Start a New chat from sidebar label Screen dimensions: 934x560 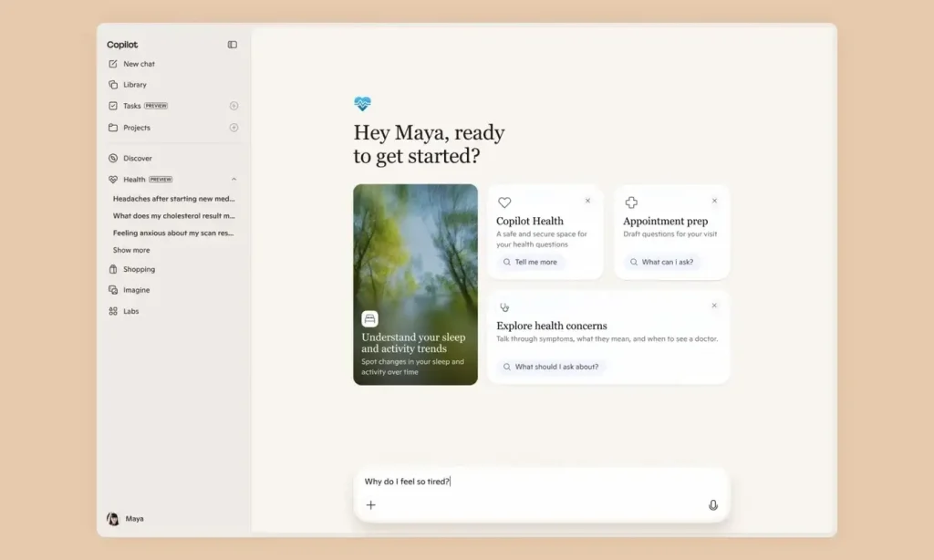(139, 64)
